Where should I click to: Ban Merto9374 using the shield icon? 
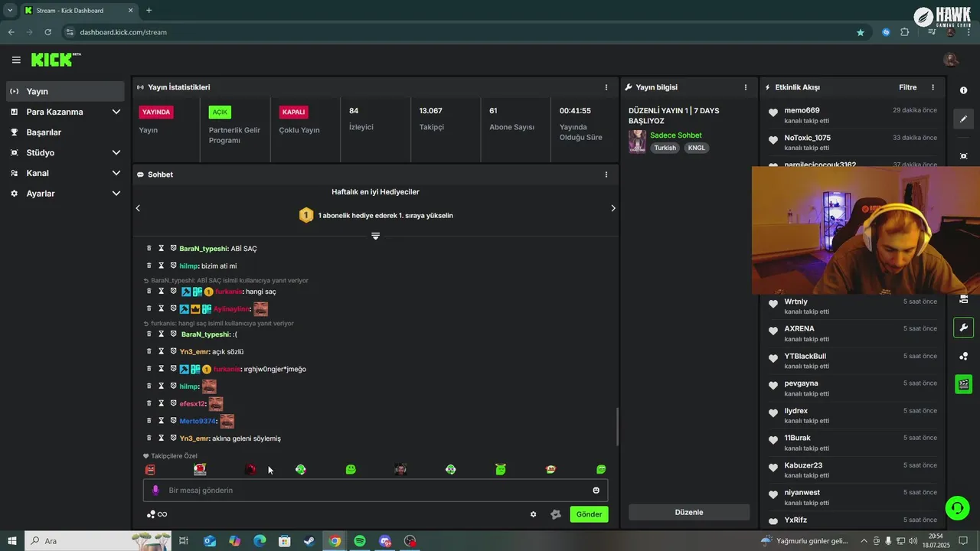173,421
